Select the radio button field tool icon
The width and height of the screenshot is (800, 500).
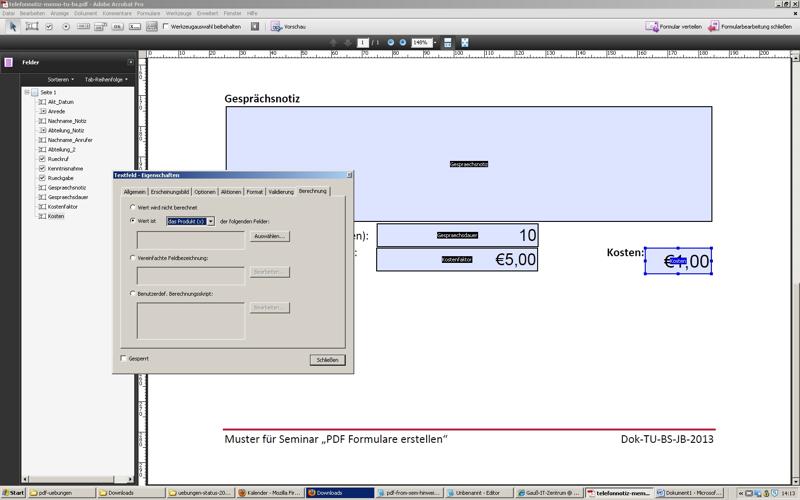[x=66, y=27]
